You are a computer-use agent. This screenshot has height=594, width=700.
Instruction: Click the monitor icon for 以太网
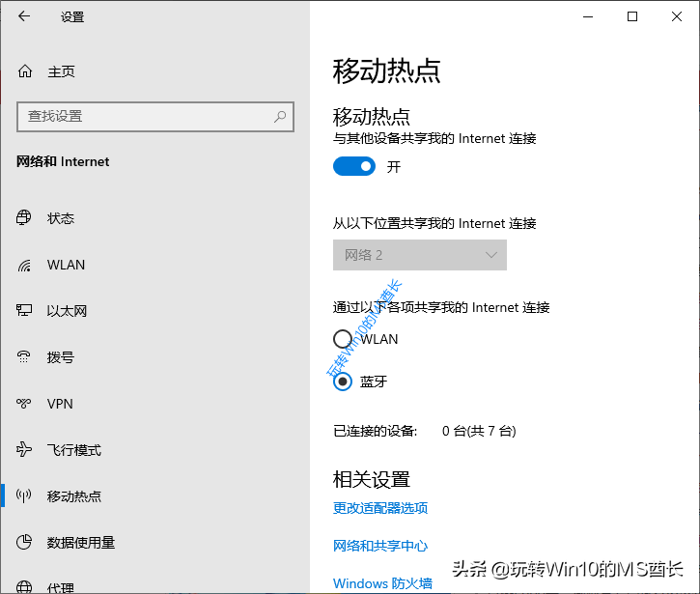coord(24,310)
